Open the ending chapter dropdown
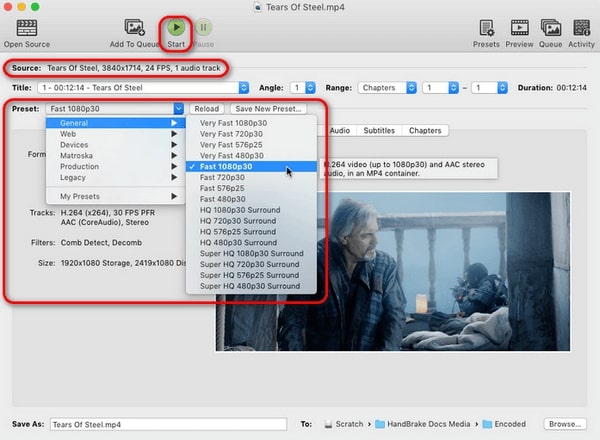The image size is (600, 440). (489, 88)
